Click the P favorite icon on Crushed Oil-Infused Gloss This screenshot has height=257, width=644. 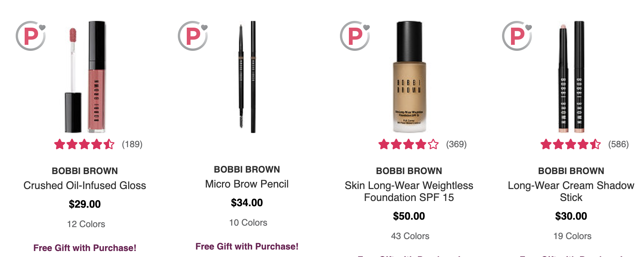coord(31,36)
